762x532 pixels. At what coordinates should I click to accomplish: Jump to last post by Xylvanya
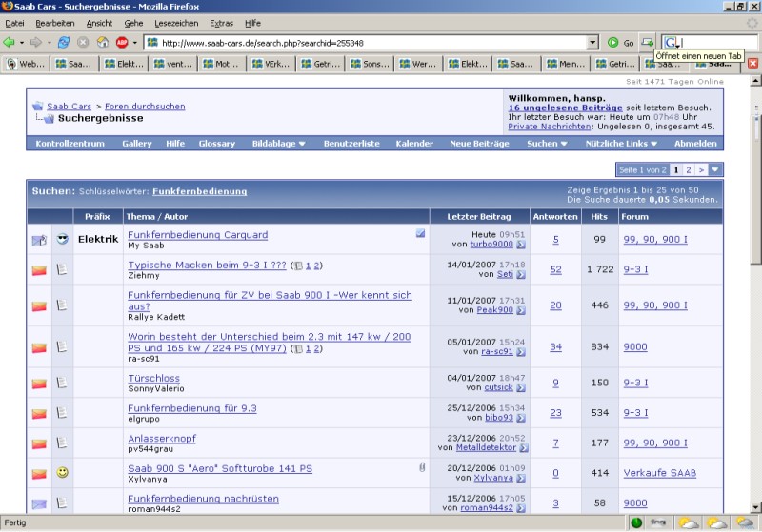click(x=521, y=478)
